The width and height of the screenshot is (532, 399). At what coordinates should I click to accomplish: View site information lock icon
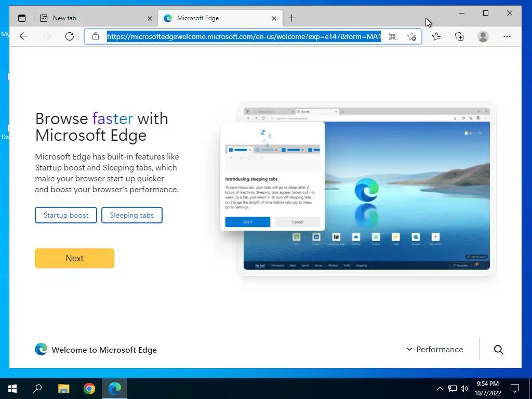click(96, 36)
